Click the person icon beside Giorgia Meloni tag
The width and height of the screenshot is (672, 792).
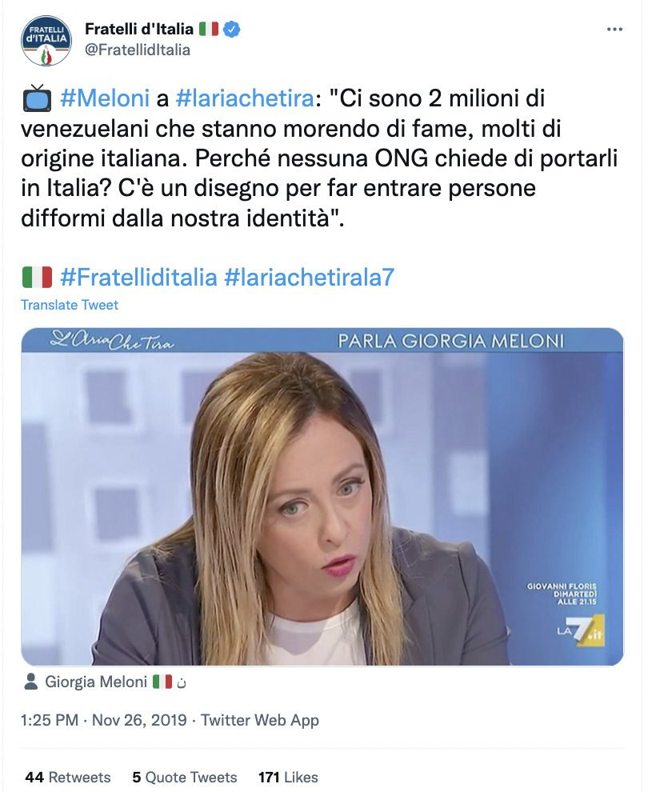31,682
